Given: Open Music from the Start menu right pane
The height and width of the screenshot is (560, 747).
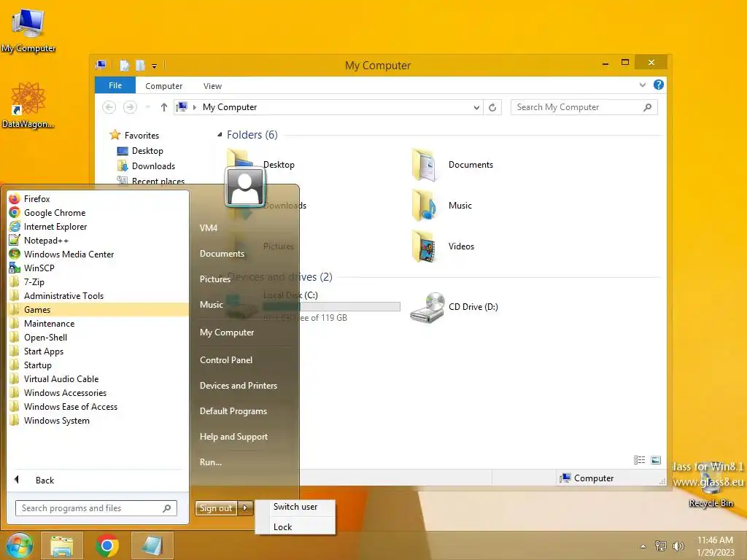Looking at the screenshot, I should point(211,305).
